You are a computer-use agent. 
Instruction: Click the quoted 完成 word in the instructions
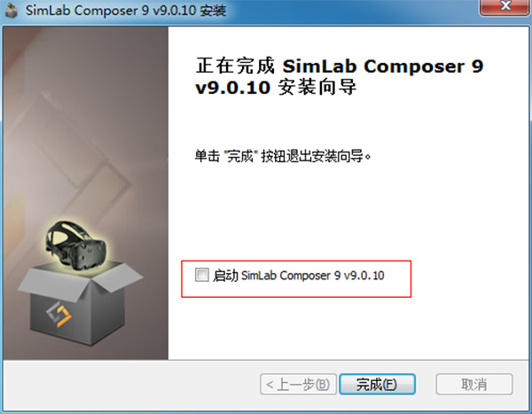pos(240,156)
